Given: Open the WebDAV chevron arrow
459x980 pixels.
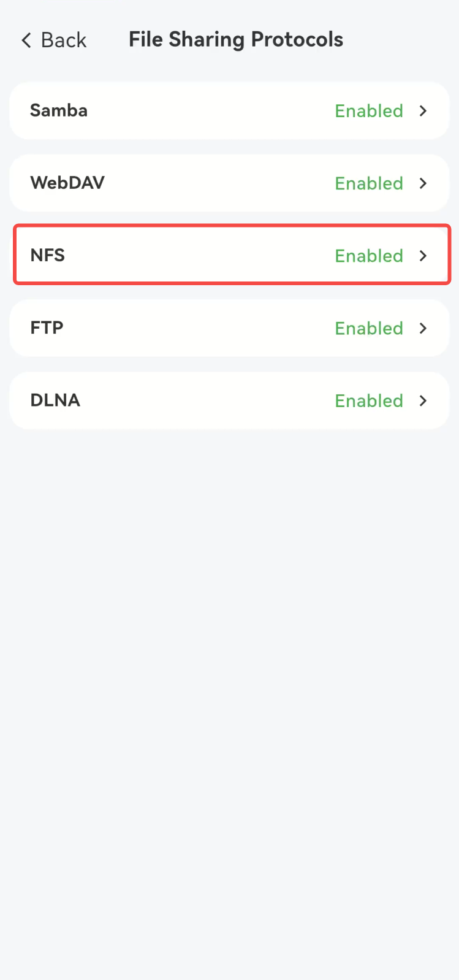Looking at the screenshot, I should click(x=423, y=183).
